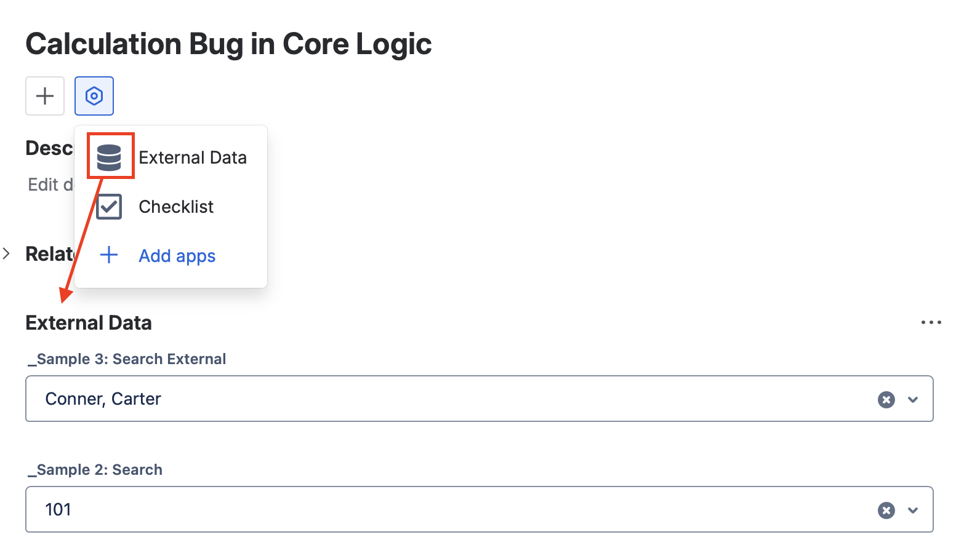The height and width of the screenshot is (556, 980).
Task: Select External Data text in the apps menu
Action: coord(193,157)
